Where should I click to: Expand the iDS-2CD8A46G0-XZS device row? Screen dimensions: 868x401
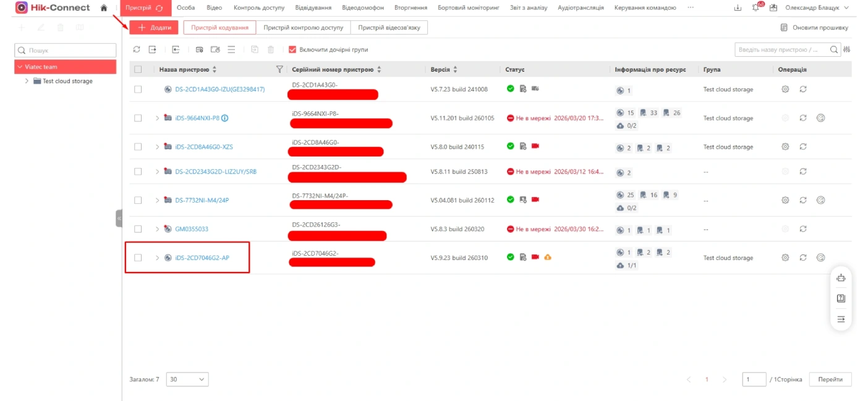click(x=157, y=146)
